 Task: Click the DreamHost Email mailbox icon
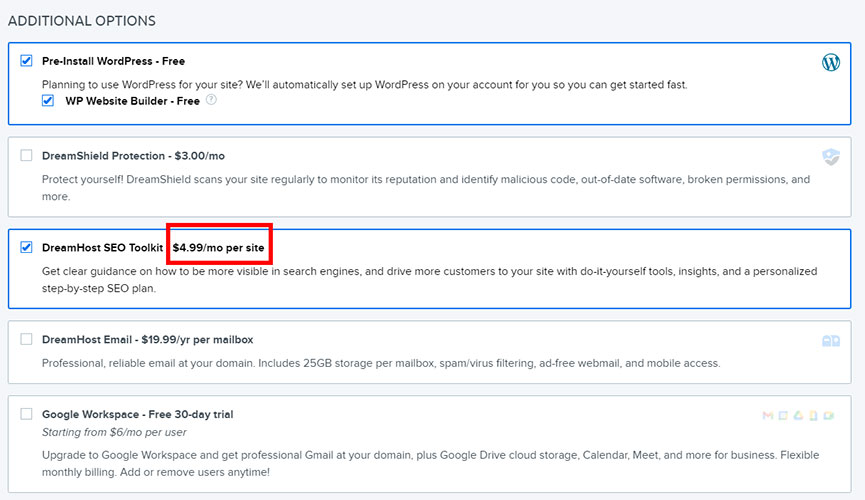(831, 341)
